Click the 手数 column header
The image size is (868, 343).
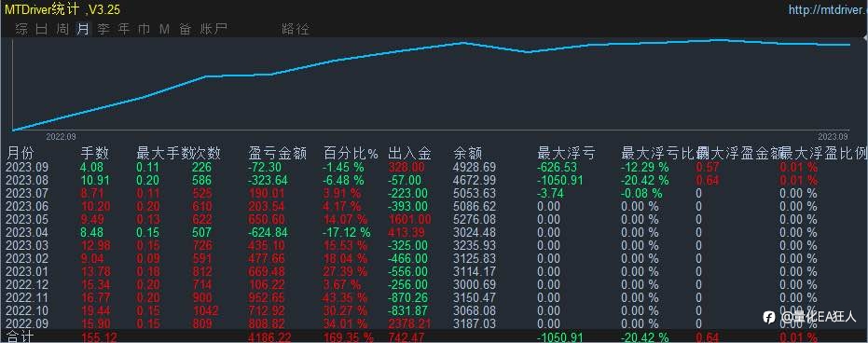click(95, 153)
